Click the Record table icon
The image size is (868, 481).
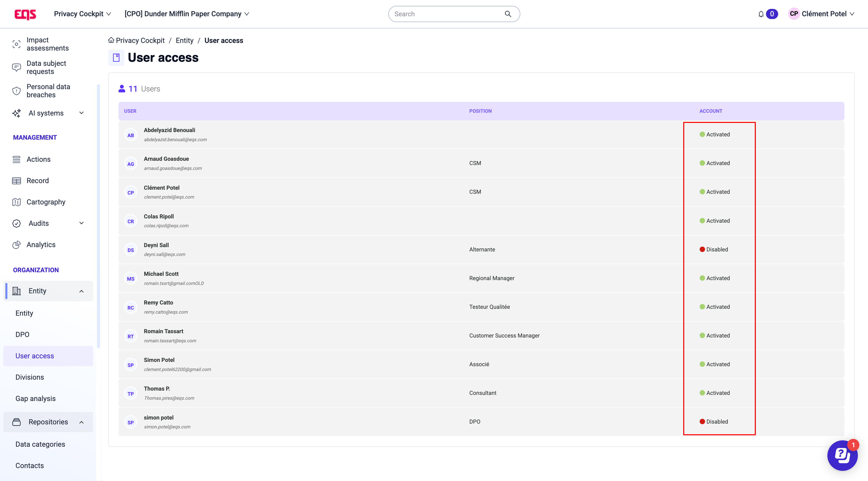[16, 181]
